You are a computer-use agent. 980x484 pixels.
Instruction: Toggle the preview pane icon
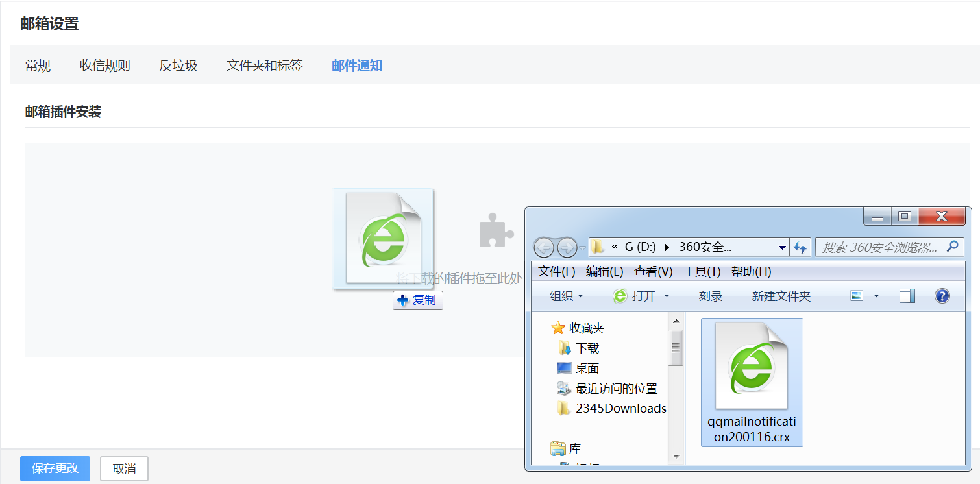[x=907, y=296]
